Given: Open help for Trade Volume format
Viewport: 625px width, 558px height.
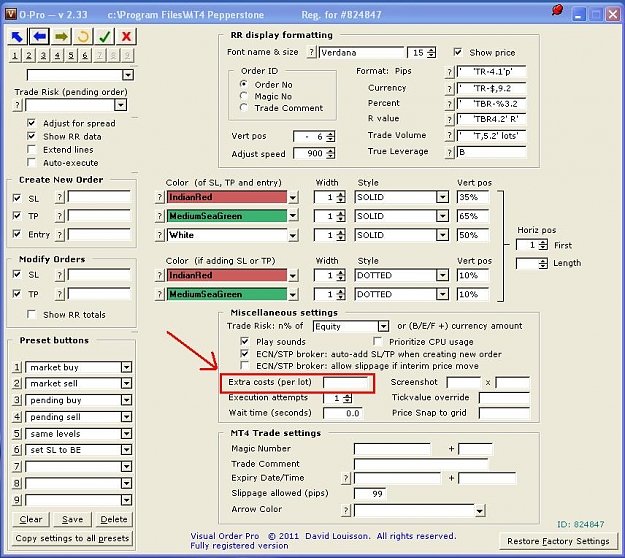Looking at the screenshot, I should [x=450, y=136].
